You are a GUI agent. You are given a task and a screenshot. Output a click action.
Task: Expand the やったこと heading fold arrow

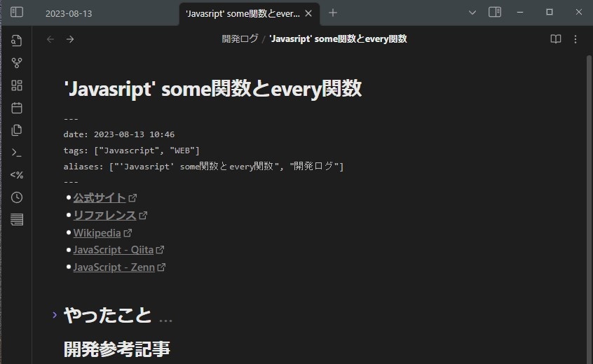55,314
